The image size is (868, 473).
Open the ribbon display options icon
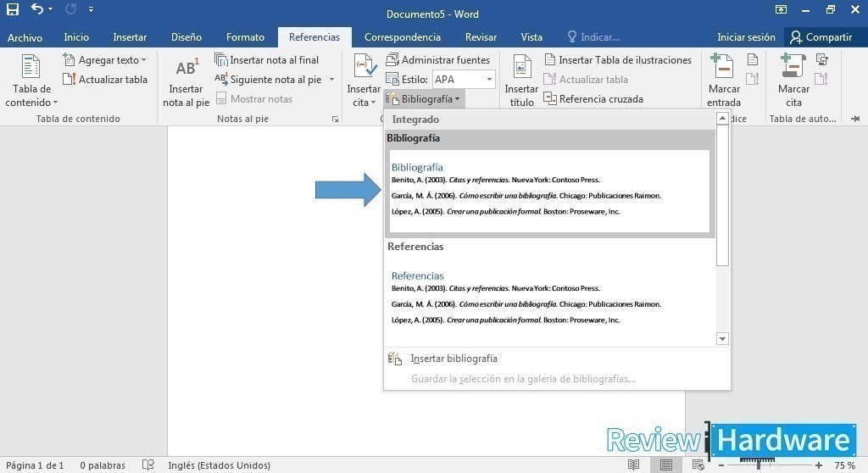[781, 9]
